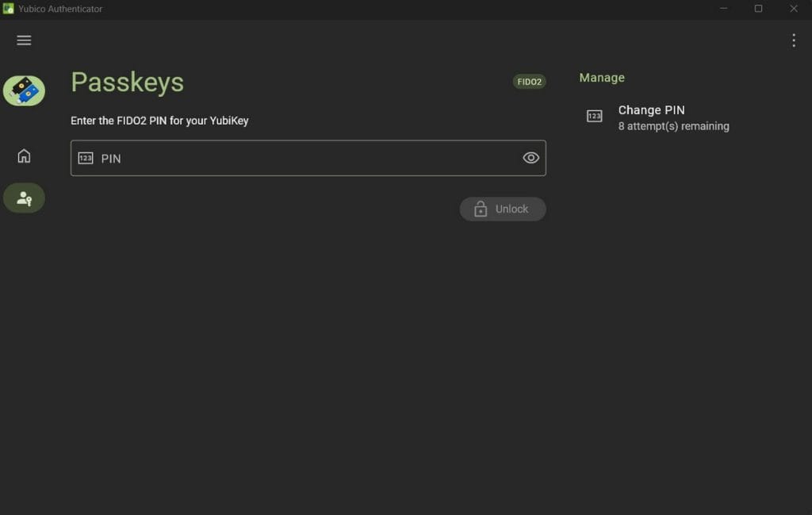Viewport: 812px width, 515px height.
Task: Toggle PIN visibility with the eye icon
Action: (530, 158)
